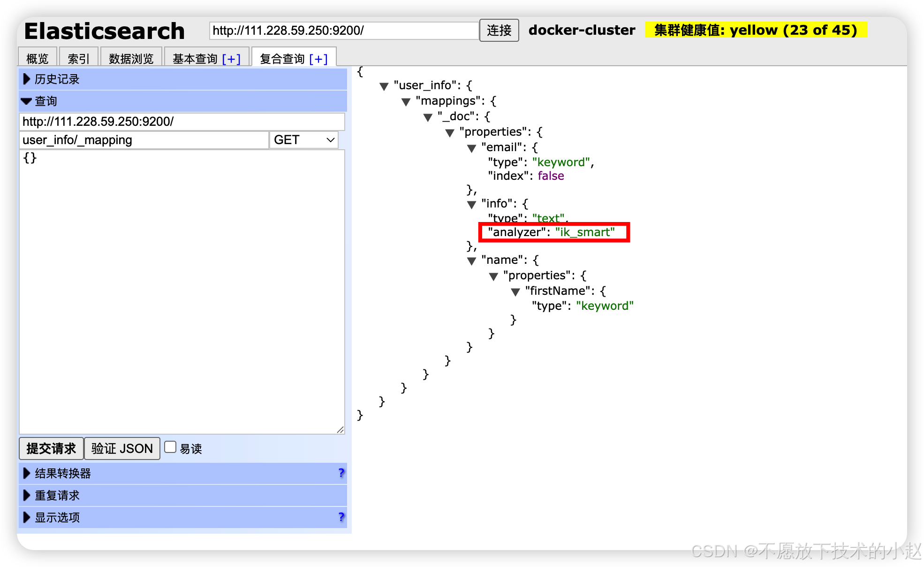Click the 验证 JSON button
Viewport: 924px width, 567px height.
(122, 448)
